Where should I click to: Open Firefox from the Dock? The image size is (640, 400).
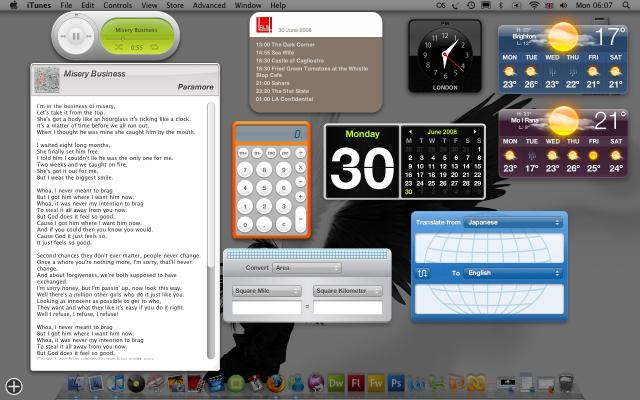click(276, 384)
